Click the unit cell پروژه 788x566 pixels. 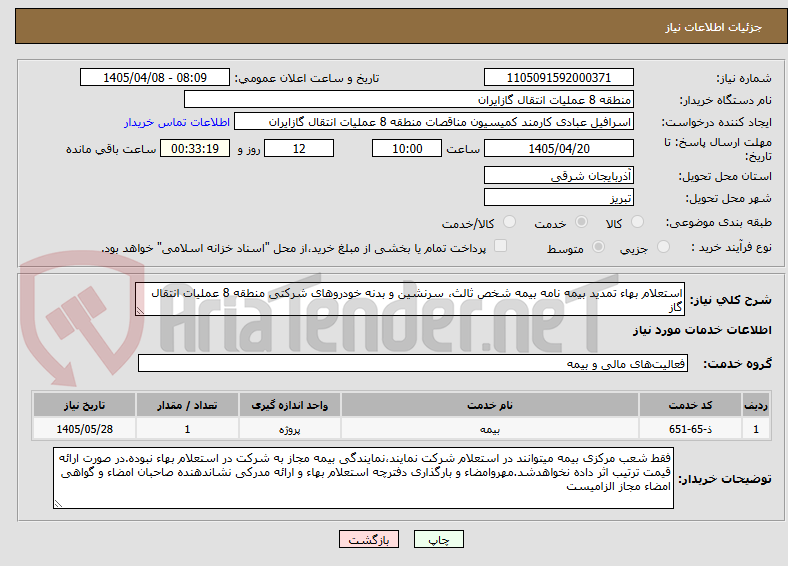289,429
